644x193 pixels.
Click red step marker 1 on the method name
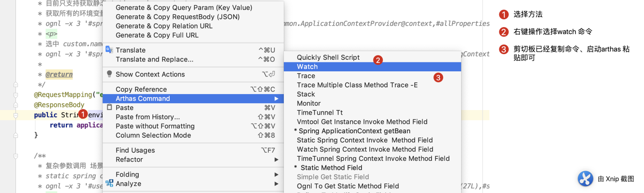tap(83, 114)
